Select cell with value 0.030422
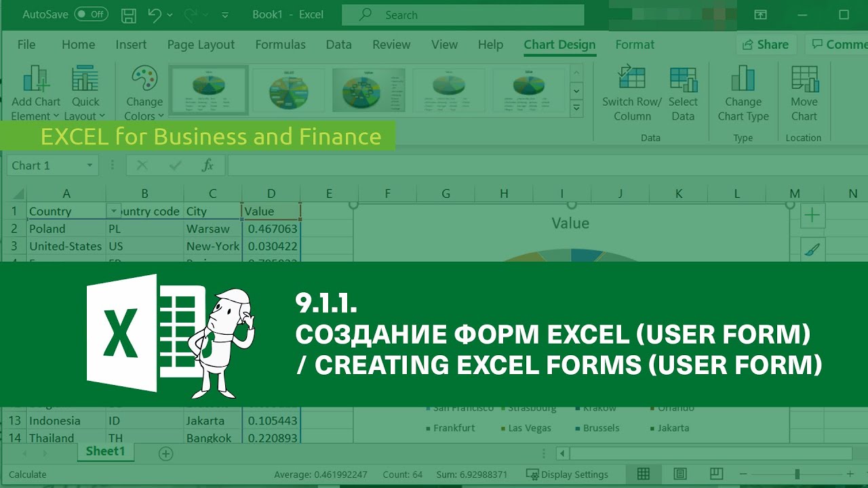Image resolution: width=868 pixels, height=488 pixels. click(x=271, y=246)
